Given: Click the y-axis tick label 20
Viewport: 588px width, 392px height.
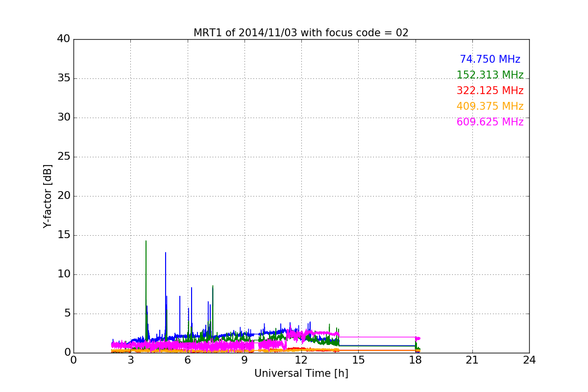Looking at the screenshot, I should [x=63, y=196].
